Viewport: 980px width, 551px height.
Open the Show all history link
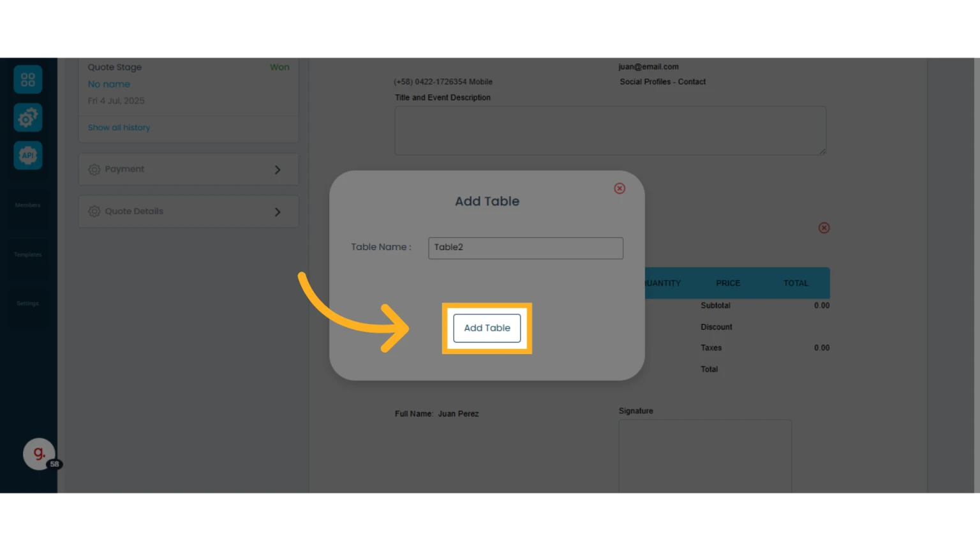tap(119, 128)
